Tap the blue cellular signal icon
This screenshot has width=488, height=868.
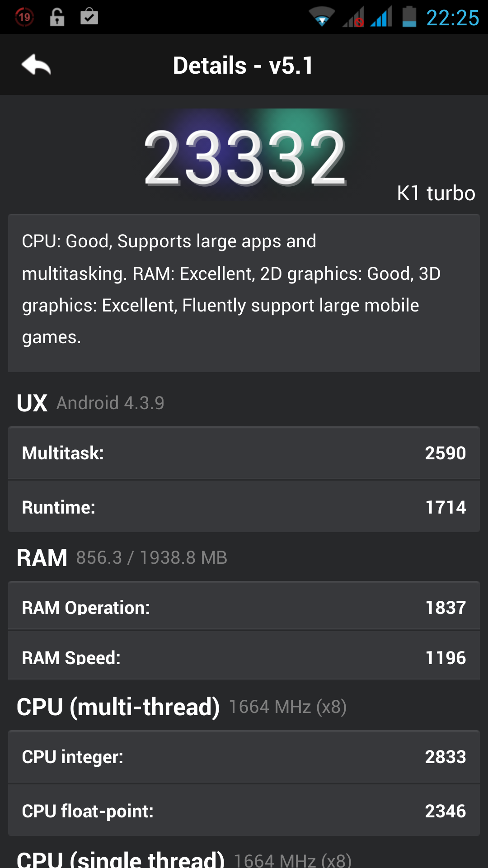tap(381, 17)
